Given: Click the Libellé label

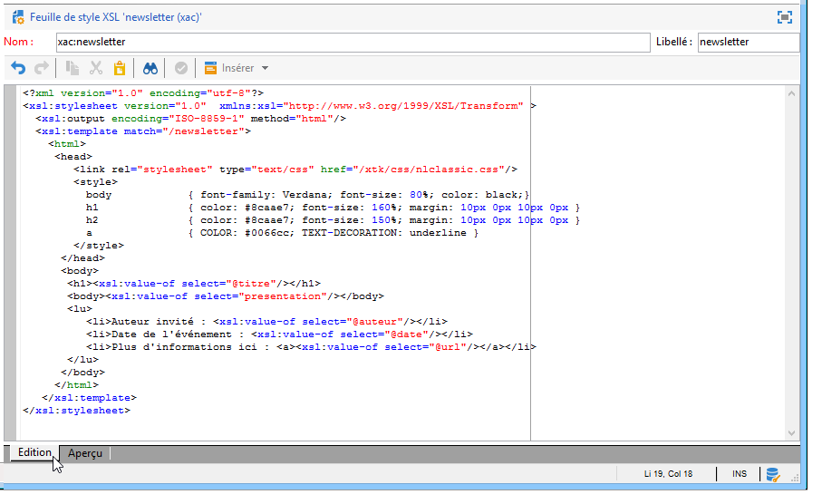Looking at the screenshot, I should click(x=673, y=42).
